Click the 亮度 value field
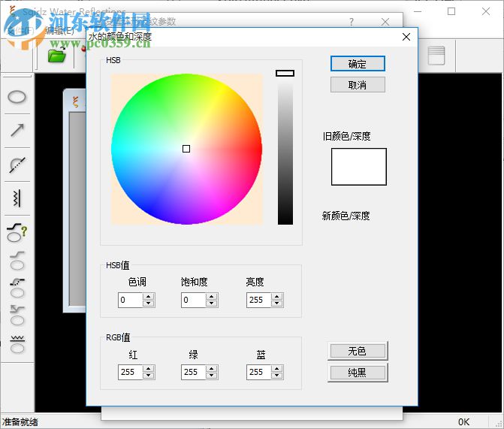 pos(258,300)
